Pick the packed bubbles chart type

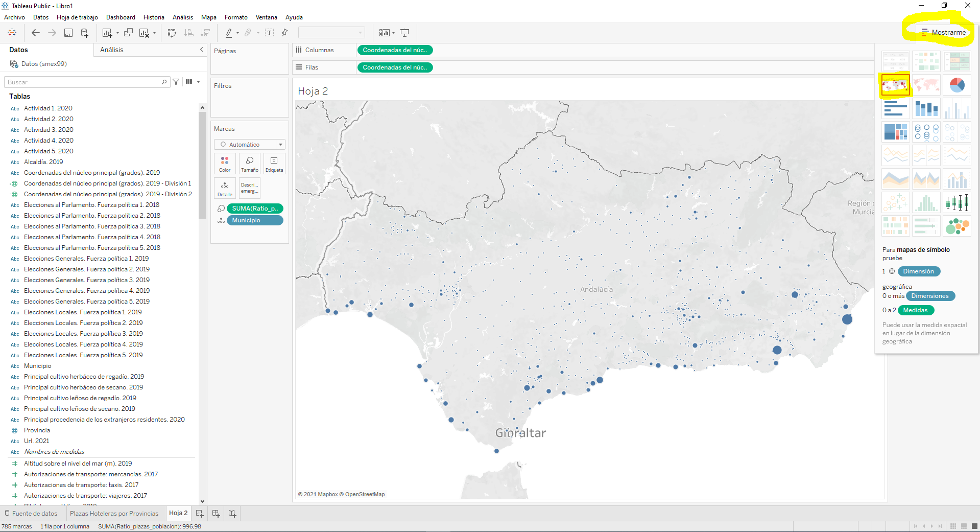[957, 225]
